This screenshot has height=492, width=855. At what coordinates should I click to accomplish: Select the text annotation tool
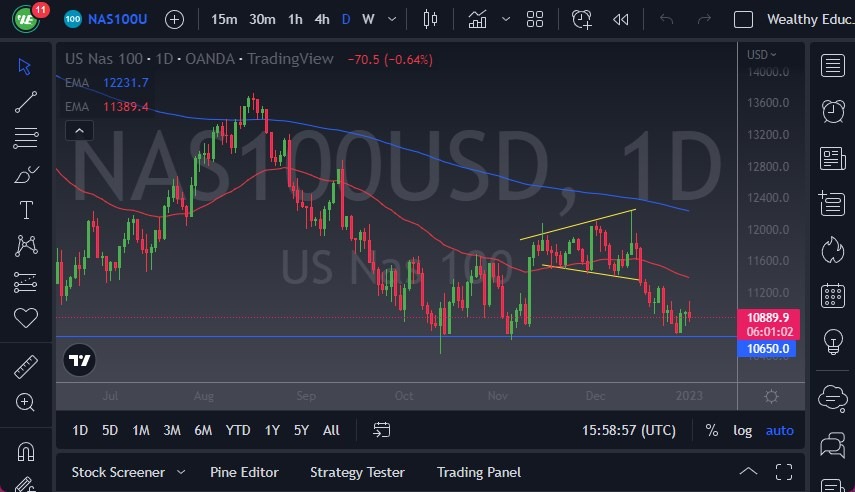[x=27, y=210]
